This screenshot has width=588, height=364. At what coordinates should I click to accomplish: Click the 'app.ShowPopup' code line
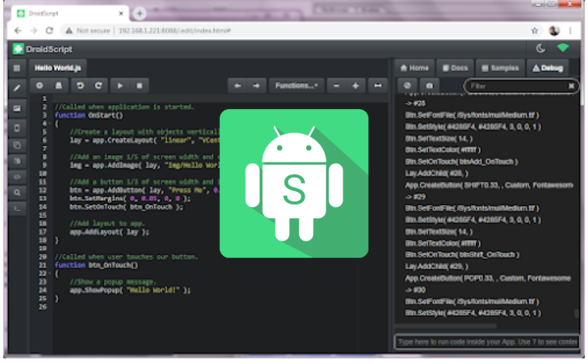(x=130, y=290)
